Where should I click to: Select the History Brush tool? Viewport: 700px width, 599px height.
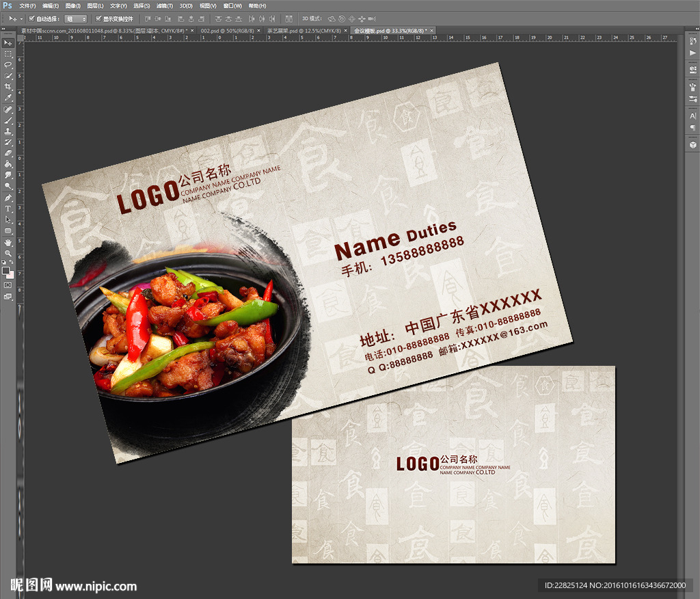point(8,142)
